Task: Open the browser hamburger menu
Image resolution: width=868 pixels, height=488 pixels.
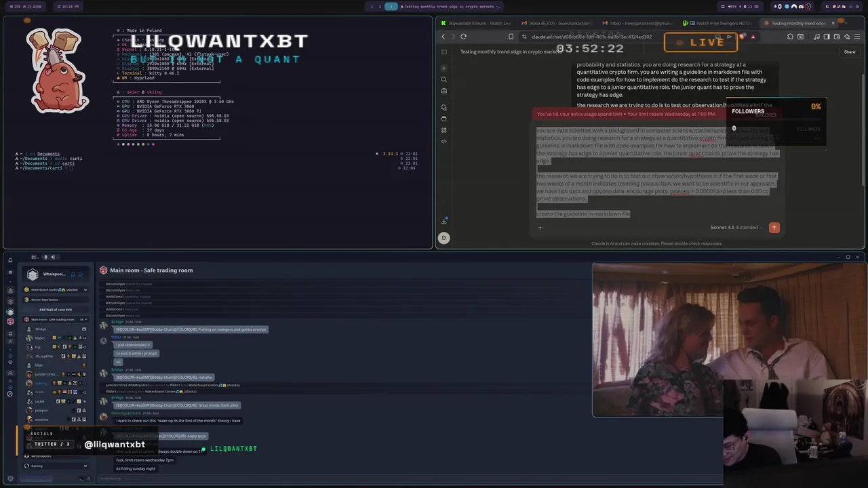Action: click(x=857, y=37)
